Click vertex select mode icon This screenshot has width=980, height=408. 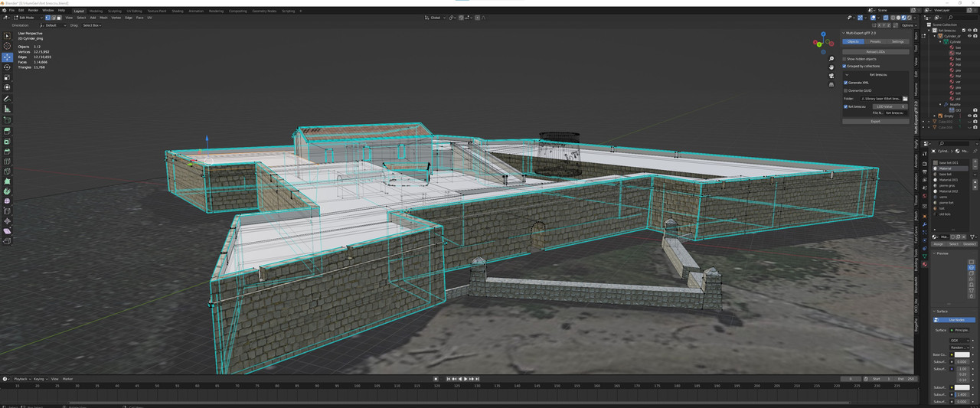tap(47, 18)
